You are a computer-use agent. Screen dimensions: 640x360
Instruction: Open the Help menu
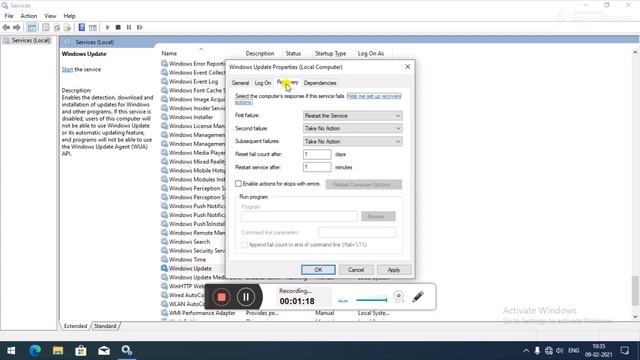coord(69,16)
